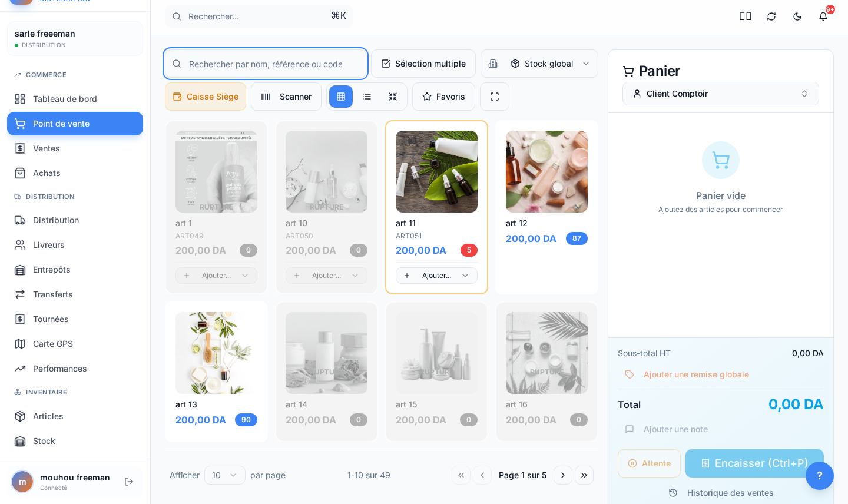Image resolution: width=848 pixels, height=504 pixels.
Task: Open Stock inventory page
Action: 75,441
